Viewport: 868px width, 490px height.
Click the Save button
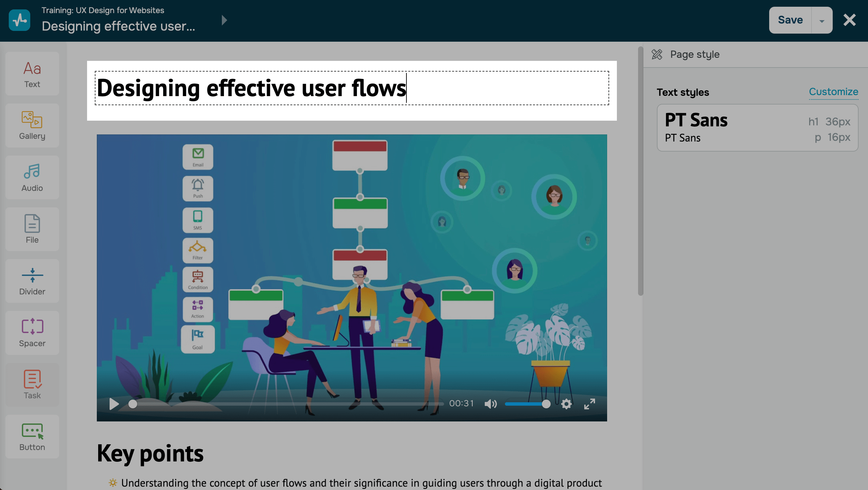click(x=790, y=20)
